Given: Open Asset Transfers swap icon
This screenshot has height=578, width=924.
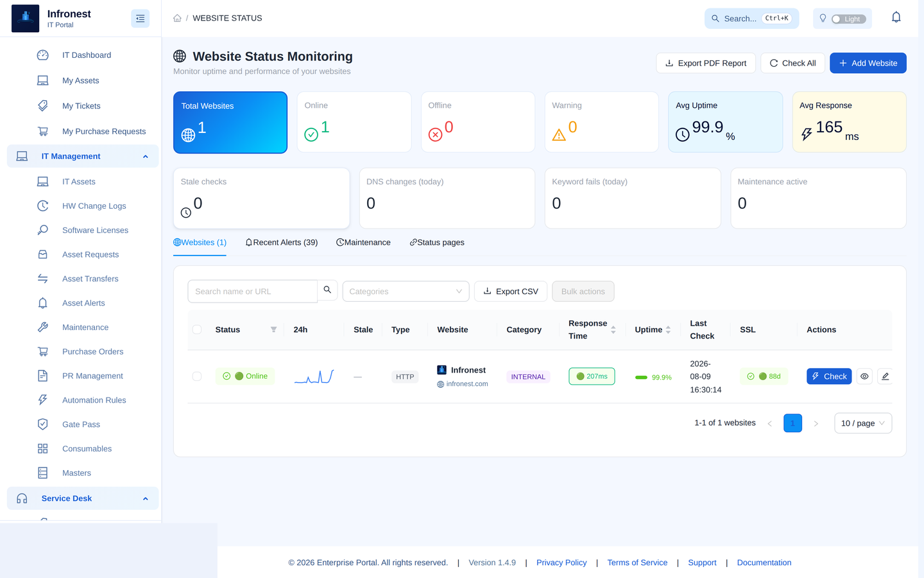Looking at the screenshot, I should (x=43, y=279).
